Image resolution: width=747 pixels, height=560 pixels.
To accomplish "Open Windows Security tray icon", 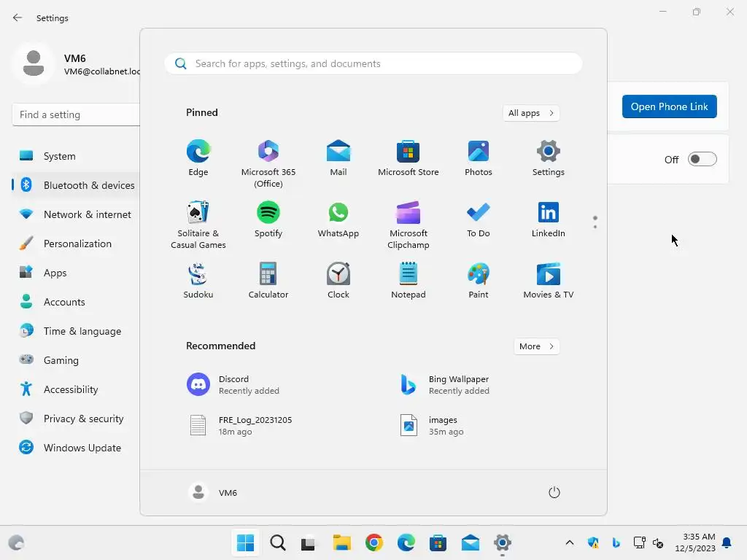I will (x=593, y=542).
